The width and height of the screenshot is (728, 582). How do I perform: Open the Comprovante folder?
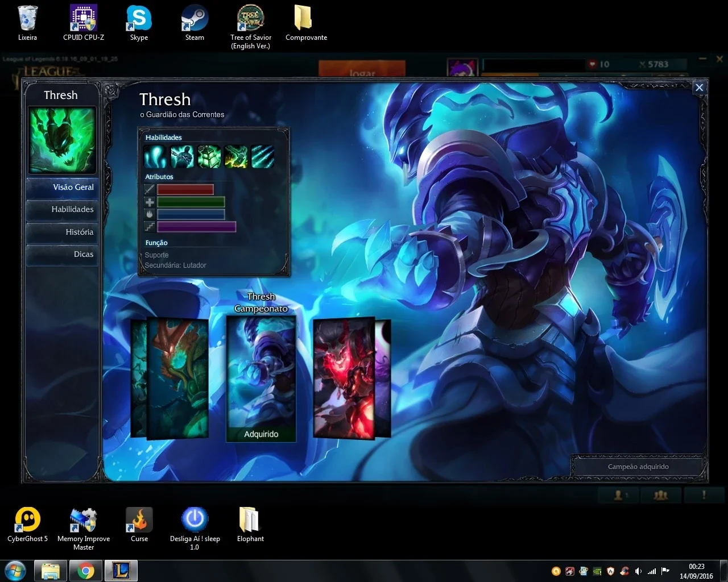pos(306,23)
